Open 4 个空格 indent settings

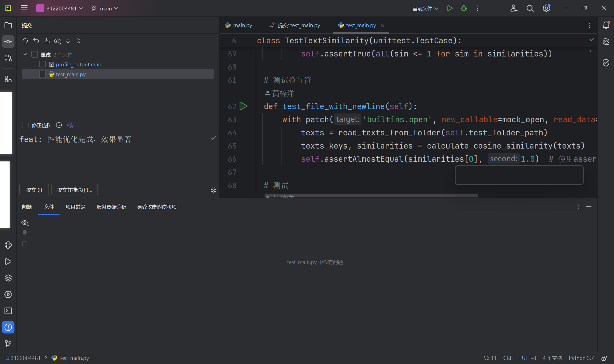click(x=552, y=358)
